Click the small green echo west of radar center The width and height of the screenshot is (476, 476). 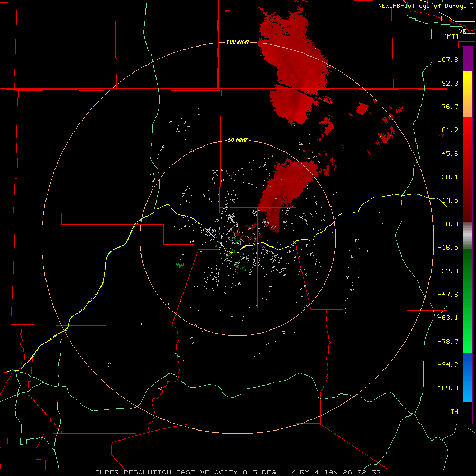click(180, 265)
